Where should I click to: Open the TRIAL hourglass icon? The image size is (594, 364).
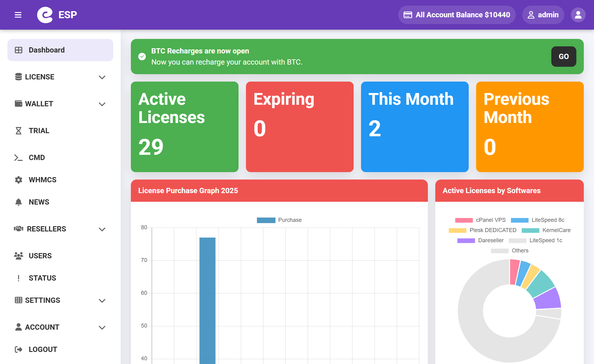[19, 131]
